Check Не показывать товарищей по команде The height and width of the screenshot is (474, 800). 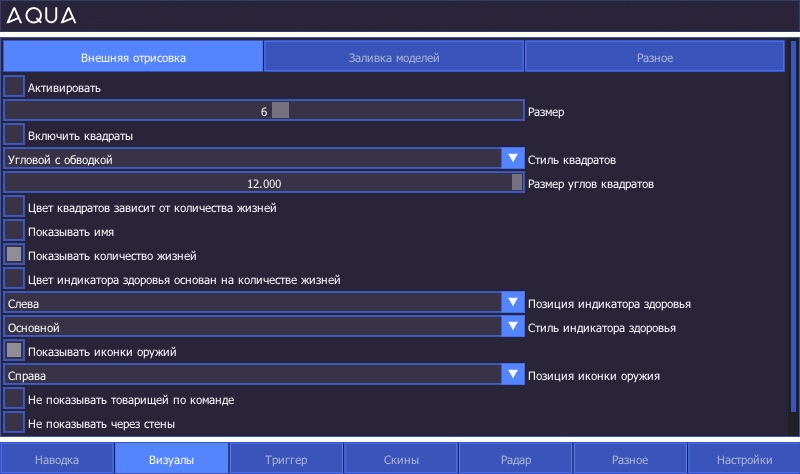[14, 399]
